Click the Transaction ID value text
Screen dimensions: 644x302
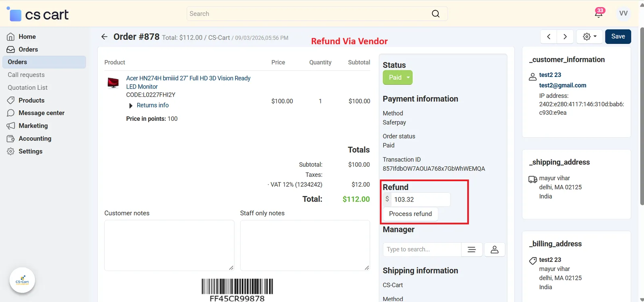tap(434, 169)
